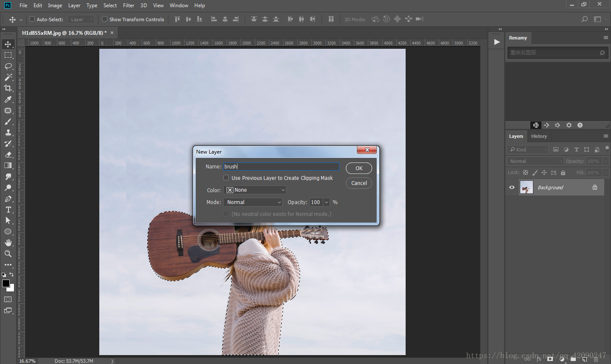The image size is (611, 364).
Task: Toggle Quick Mask mode
Action: tap(8, 300)
